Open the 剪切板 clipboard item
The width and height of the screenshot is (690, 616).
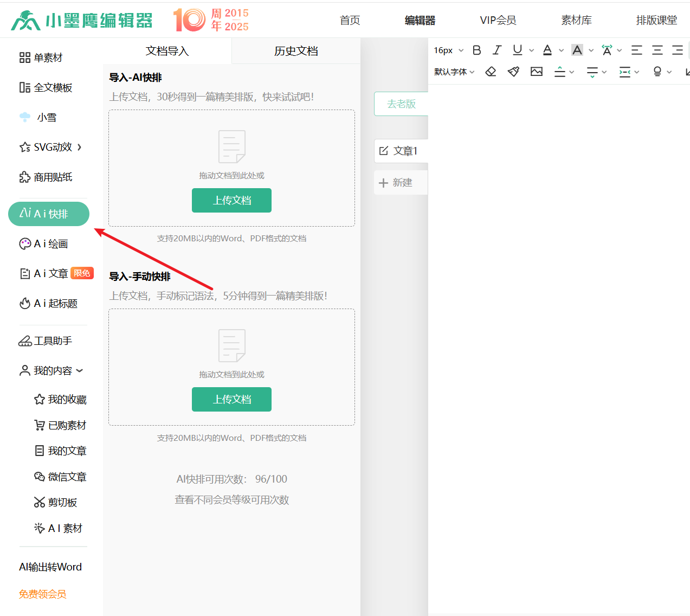click(55, 503)
